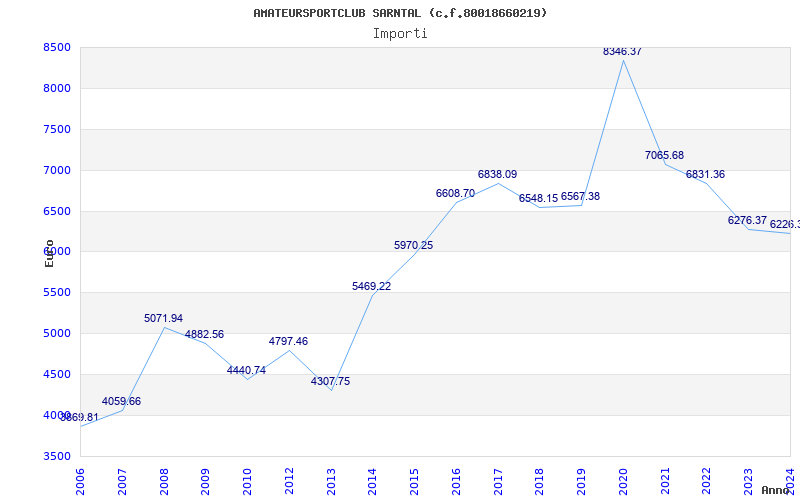Select data label 8346.37 at peak
Screen dimensions: 800x500
tap(622, 51)
